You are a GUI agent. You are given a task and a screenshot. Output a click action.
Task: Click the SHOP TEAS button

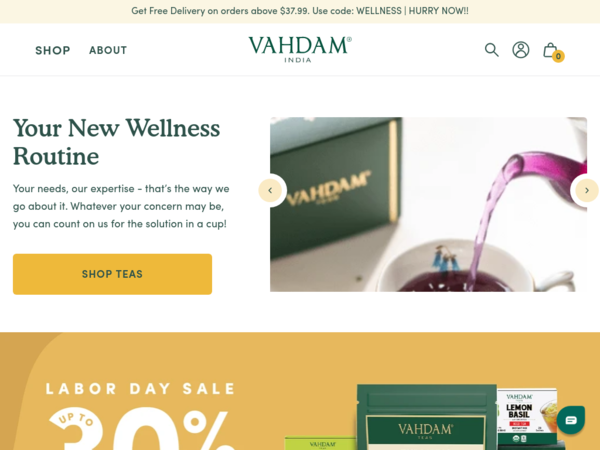pos(112,274)
